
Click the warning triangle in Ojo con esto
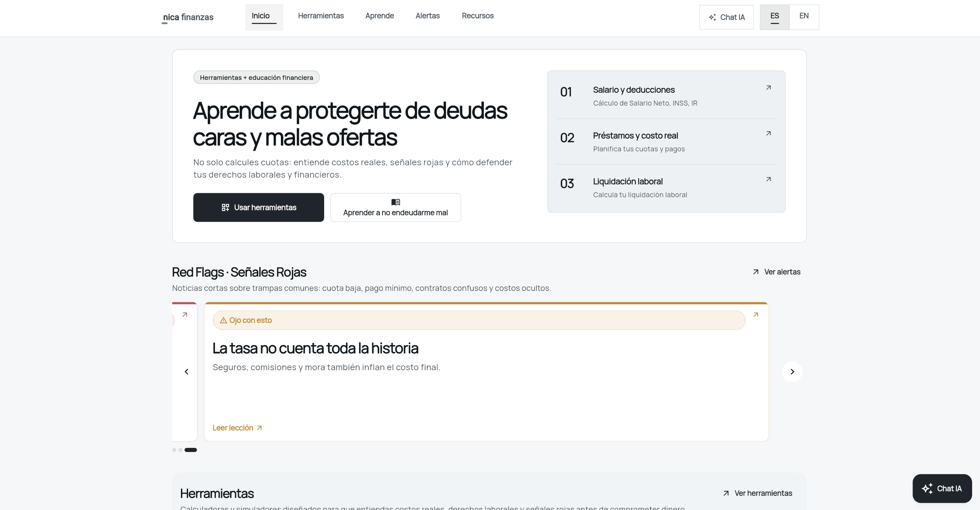[223, 320]
